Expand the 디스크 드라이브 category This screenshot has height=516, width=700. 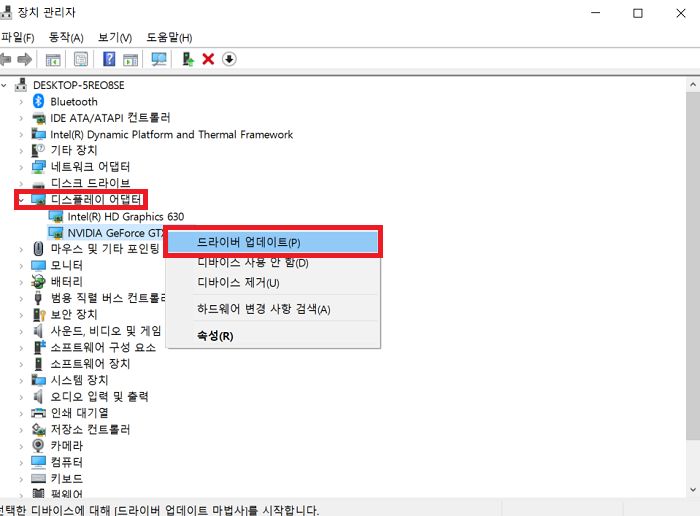click(21, 183)
